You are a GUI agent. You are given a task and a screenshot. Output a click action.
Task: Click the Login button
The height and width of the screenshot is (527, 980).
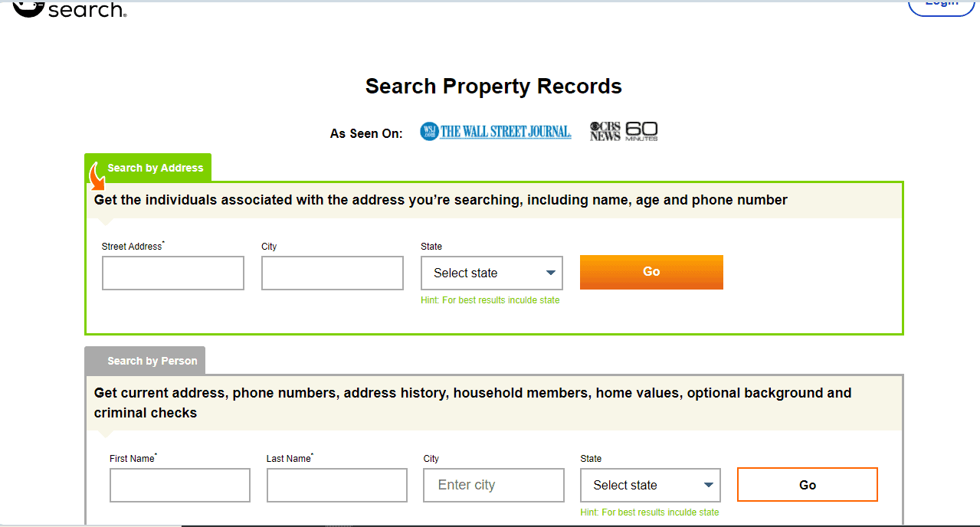pos(941,4)
